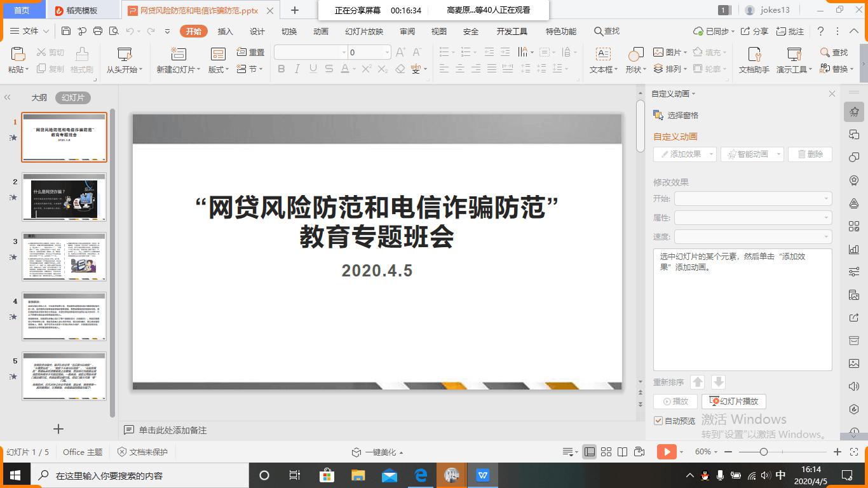868x488 pixels.
Task: Click the Paste clipboard icon
Action: (18, 55)
